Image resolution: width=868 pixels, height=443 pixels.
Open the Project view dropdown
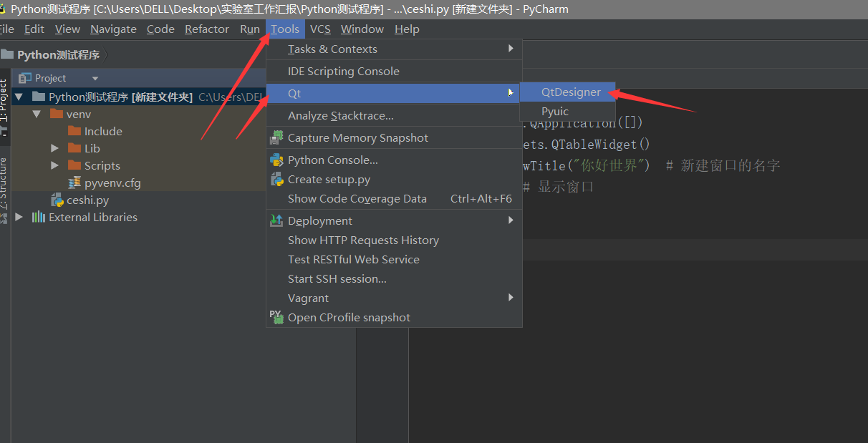coord(95,78)
